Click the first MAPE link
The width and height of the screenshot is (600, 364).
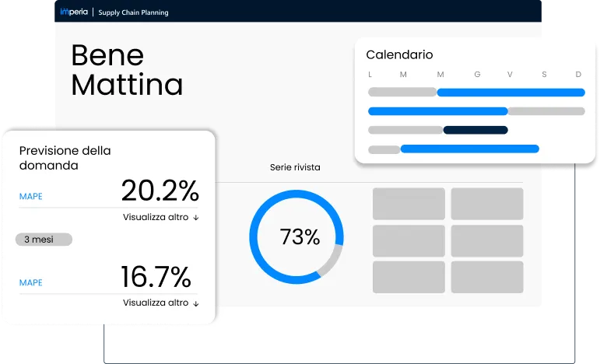(x=31, y=197)
